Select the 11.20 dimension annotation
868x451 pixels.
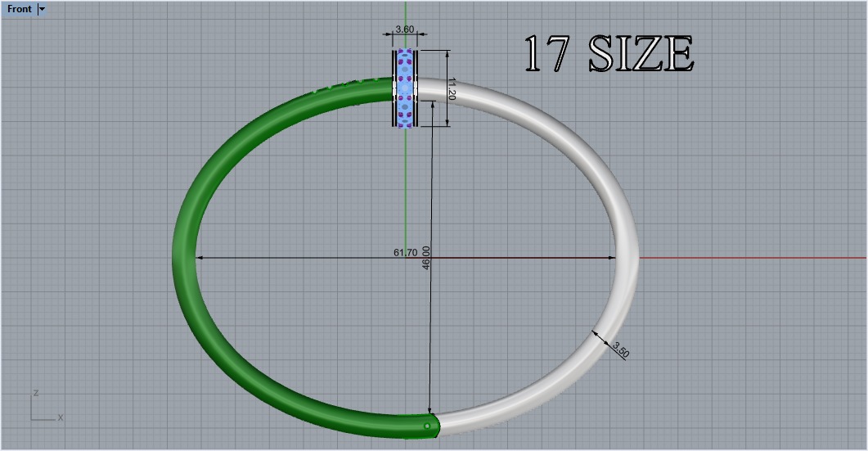click(451, 88)
